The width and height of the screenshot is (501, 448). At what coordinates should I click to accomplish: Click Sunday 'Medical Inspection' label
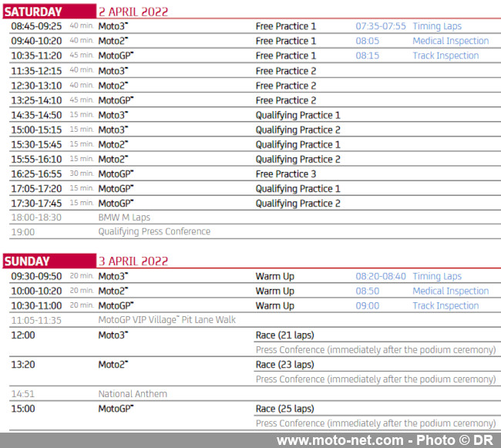[451, 291]
